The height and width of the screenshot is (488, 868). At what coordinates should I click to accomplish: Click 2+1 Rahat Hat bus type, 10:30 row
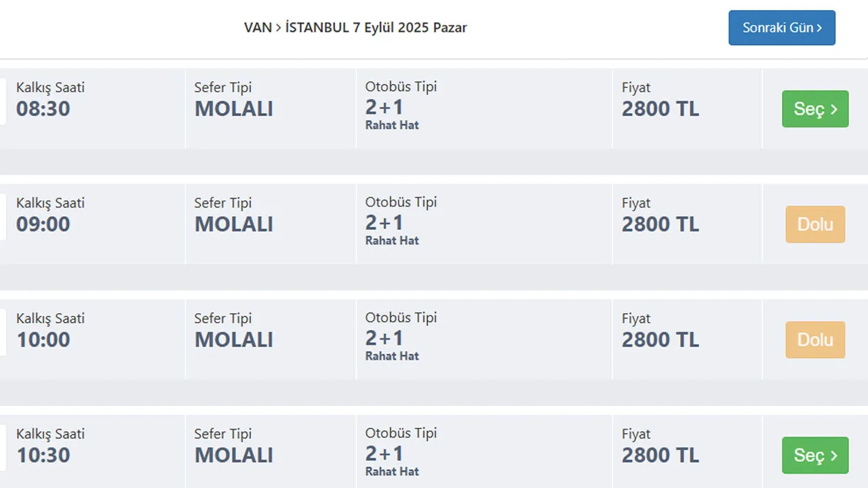point(393,460)
